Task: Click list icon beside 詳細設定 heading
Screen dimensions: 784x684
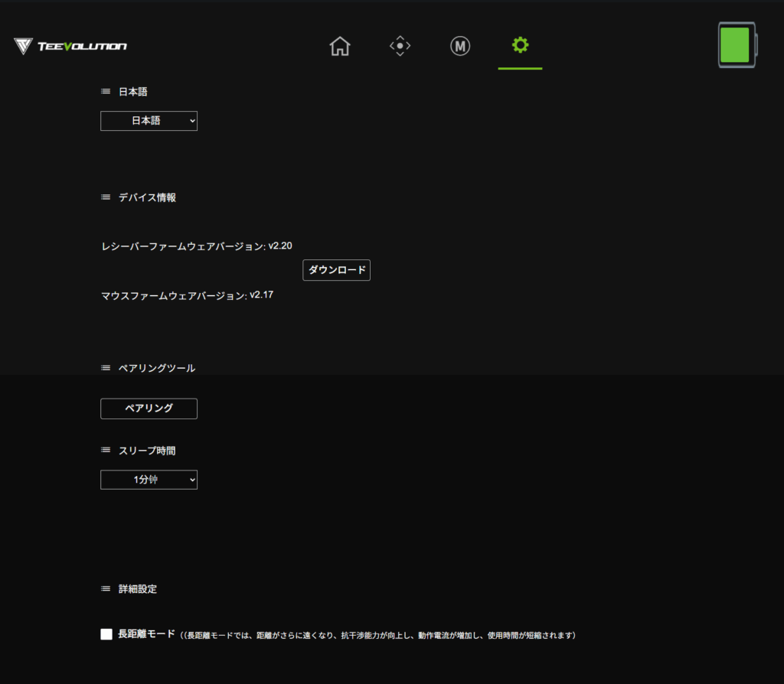Action: tap(106, 589)
